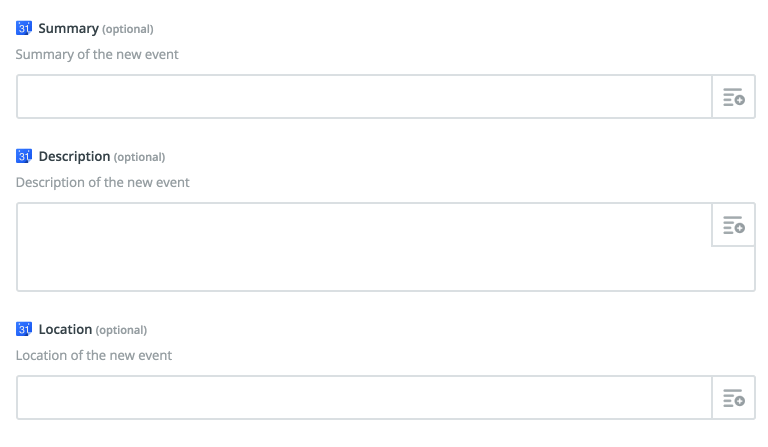Viewport: 768px width, 447px height.
Task: Click Google Calendar icon beside Location
Action: 24,329
